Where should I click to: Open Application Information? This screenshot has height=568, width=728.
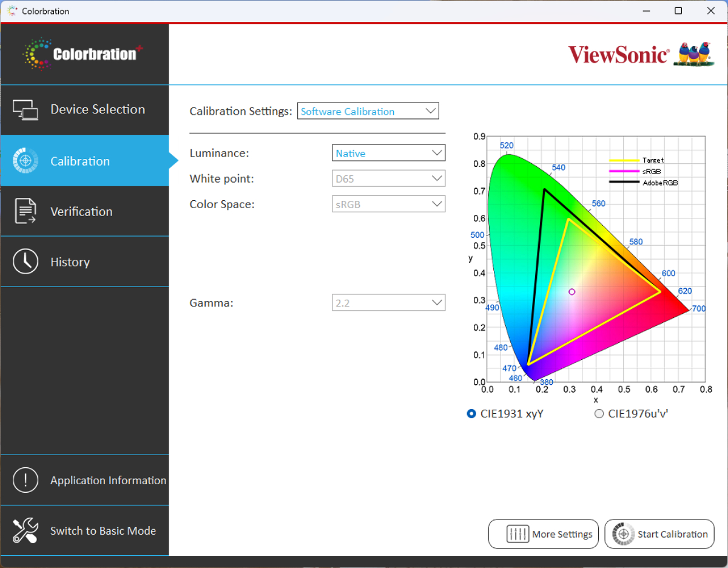pyautogui.click(x=84, y=480)
